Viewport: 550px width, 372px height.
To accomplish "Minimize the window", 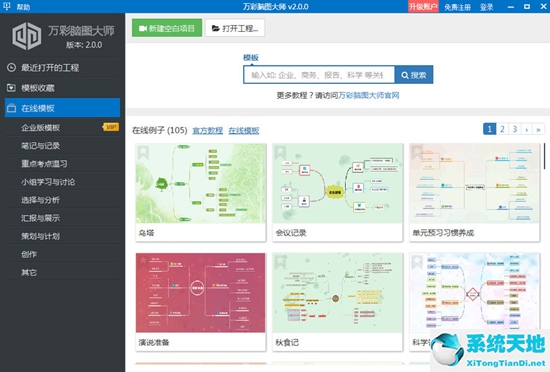I will coord(511,7).
